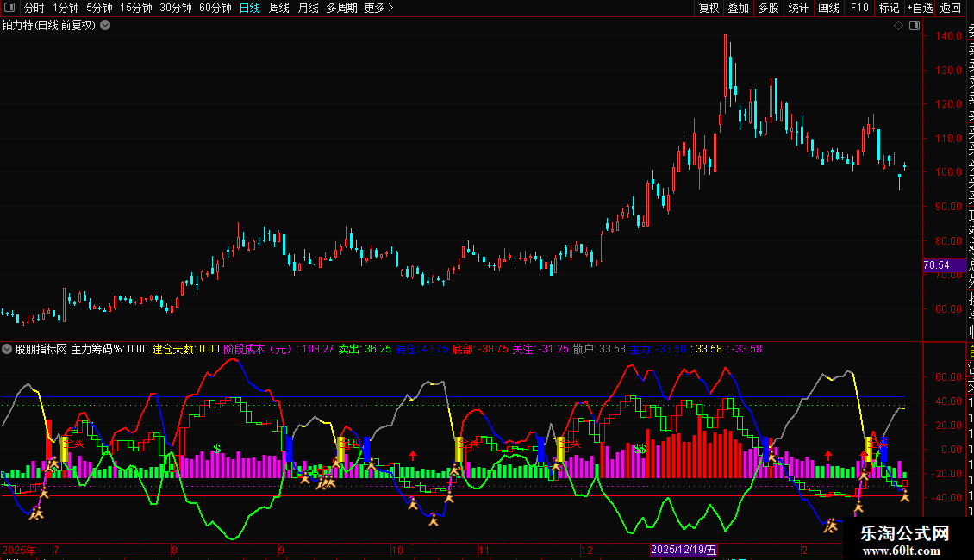Viewport: 974px width, 560px height.
Task: Add stock via +自选 button
Action: click(x=920, y=8)
